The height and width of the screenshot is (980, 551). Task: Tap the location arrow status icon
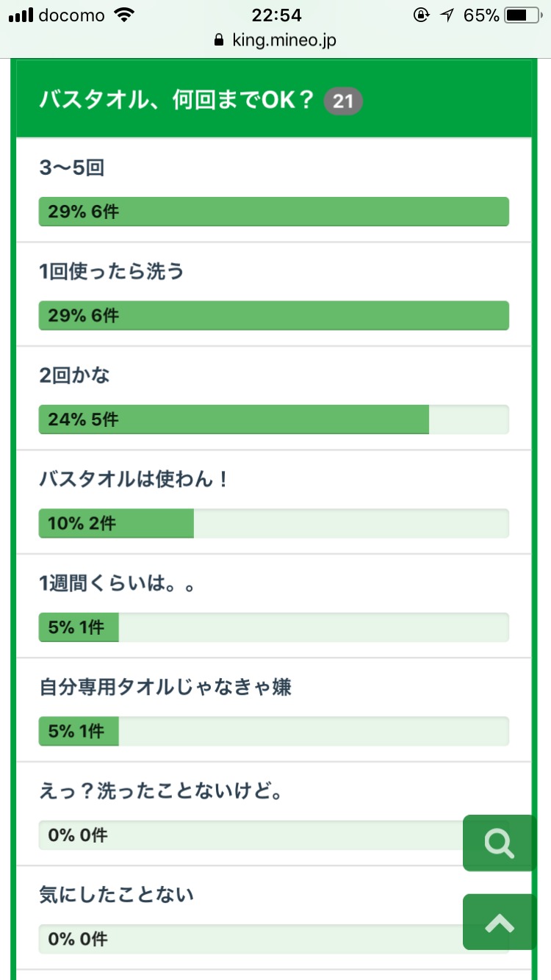pyautogui.click(x=448, y=15)
